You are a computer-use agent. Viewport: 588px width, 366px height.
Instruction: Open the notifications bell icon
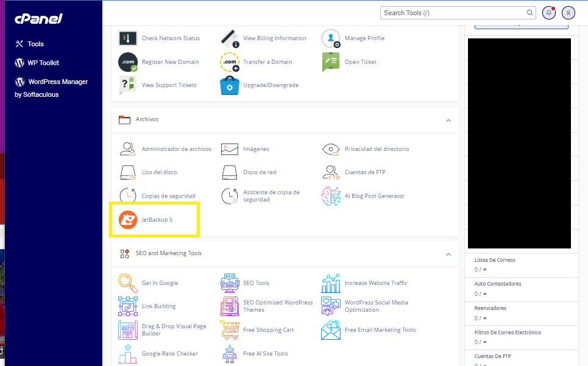click(549, 13)
